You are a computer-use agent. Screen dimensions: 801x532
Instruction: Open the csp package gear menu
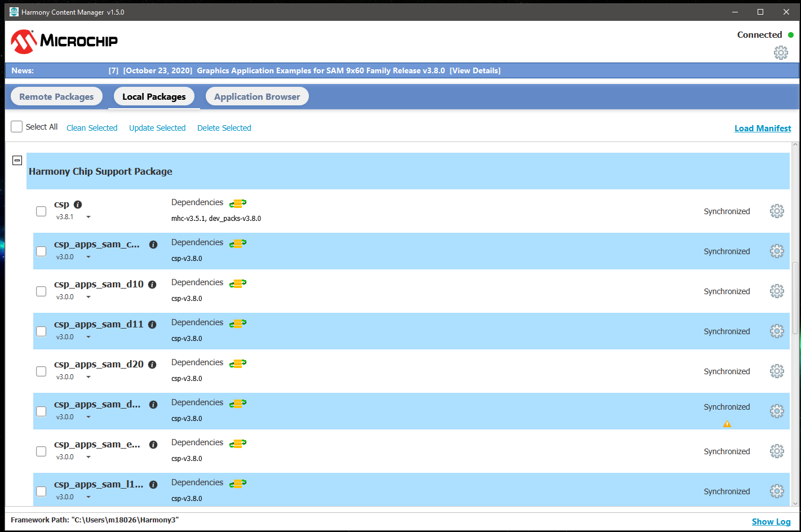(777, 211)
